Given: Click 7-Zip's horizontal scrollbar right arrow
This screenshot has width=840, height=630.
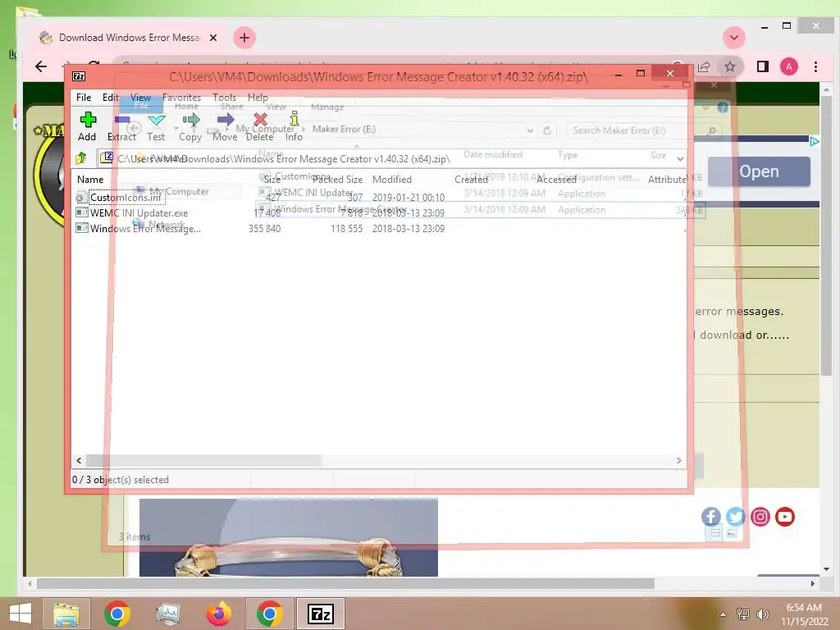Looking at the screenshot, I should 678,460.
